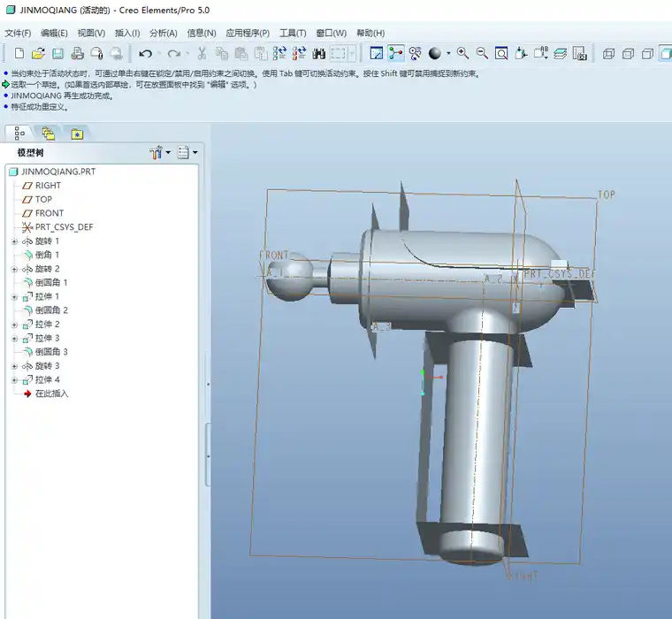
Task: Open the 文件(F) menu
Action: [x=18, y=33]
